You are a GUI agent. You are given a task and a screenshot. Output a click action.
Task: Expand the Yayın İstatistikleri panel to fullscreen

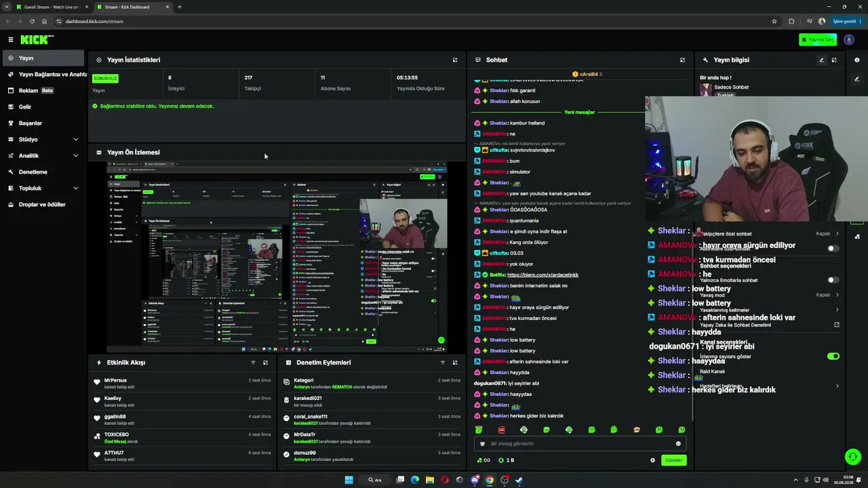pyautogui.click(x=455, y=60)
